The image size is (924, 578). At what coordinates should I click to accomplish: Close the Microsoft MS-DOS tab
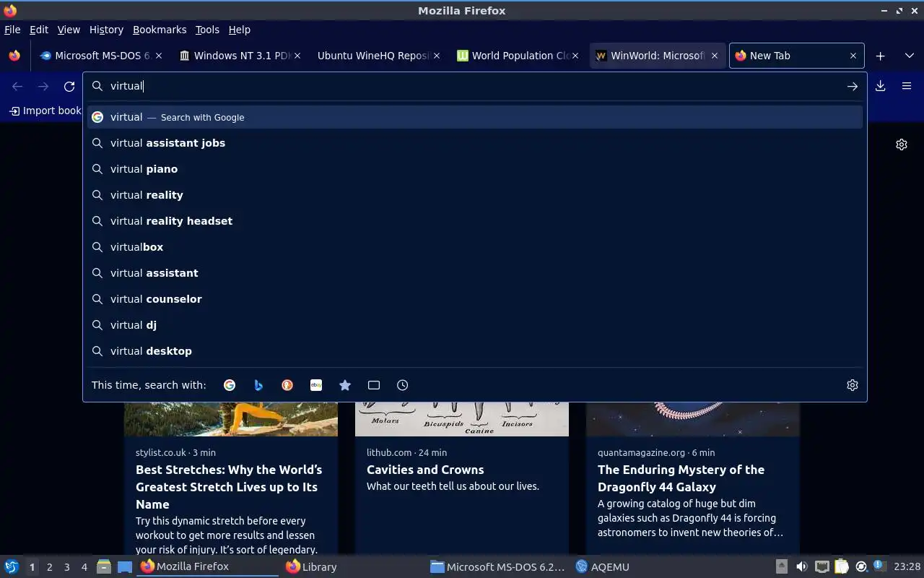coord(159,56)
